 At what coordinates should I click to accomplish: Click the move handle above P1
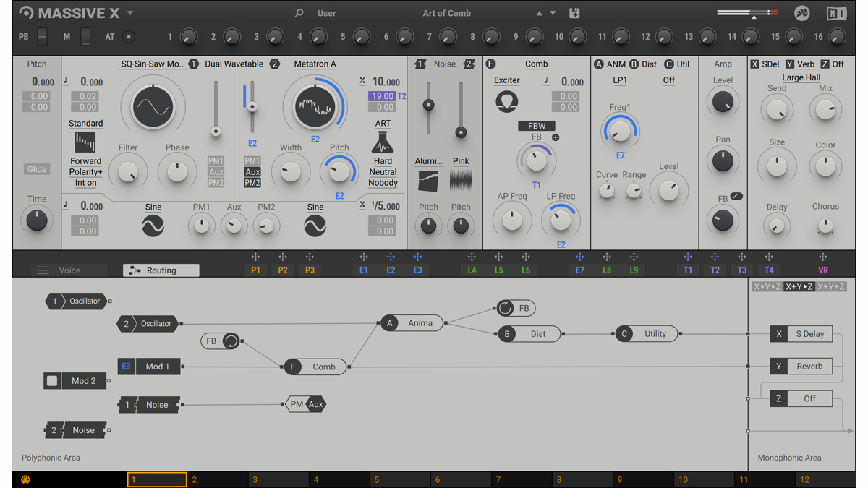255,257
